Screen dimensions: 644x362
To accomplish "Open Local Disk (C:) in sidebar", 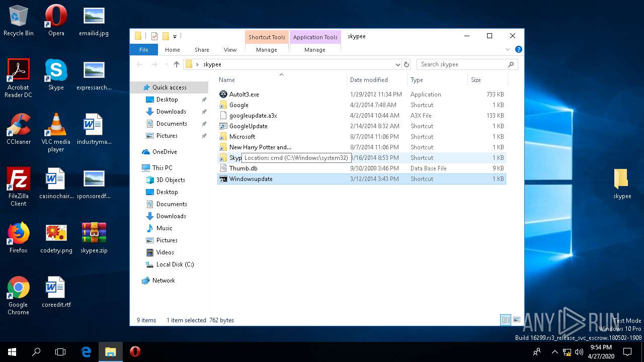I will pos(175,264).
